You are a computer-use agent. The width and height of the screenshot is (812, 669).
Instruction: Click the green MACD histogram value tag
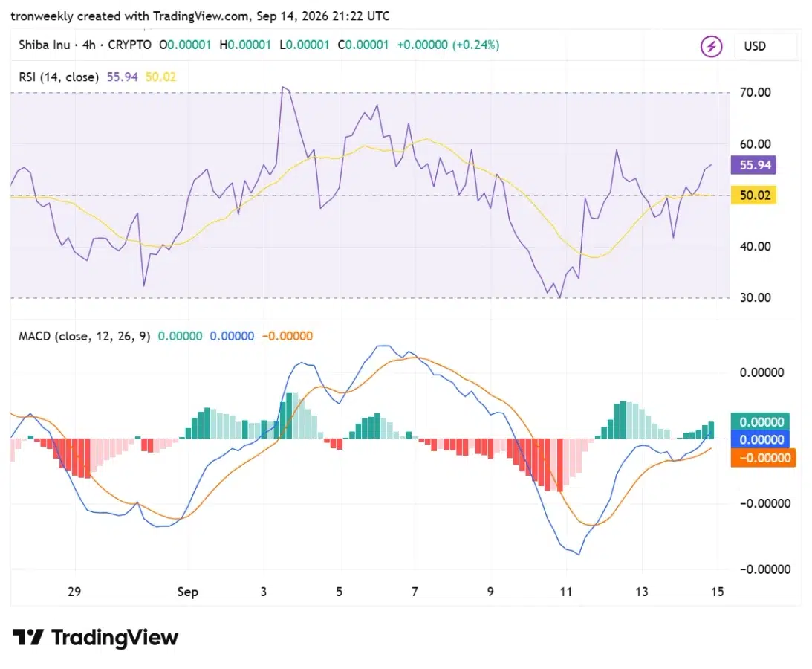760,421
